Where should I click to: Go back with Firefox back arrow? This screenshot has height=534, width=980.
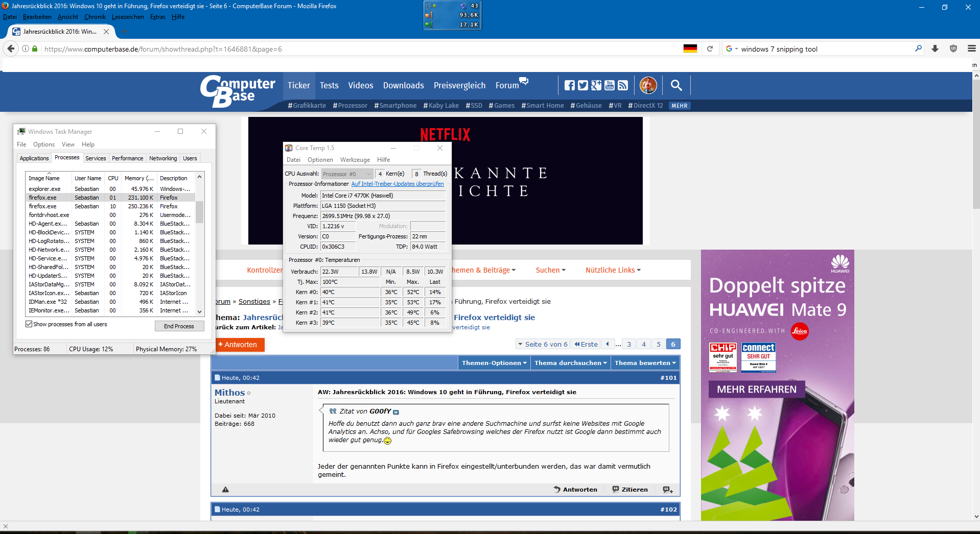point(11,49)
